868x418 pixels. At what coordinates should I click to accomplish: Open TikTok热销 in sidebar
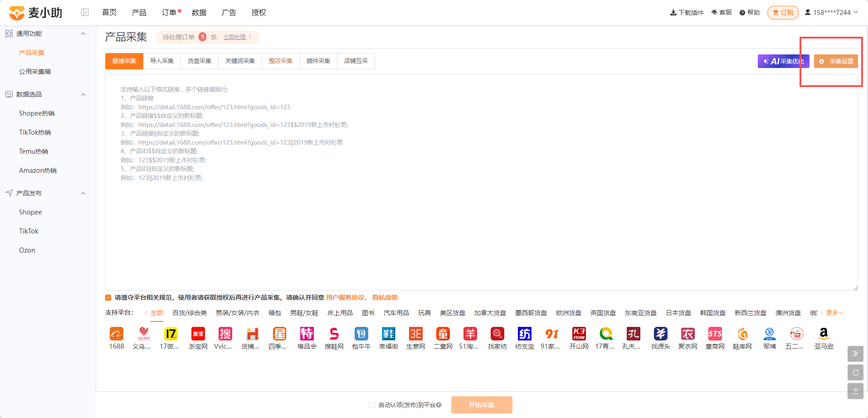[x=35, y=132]
